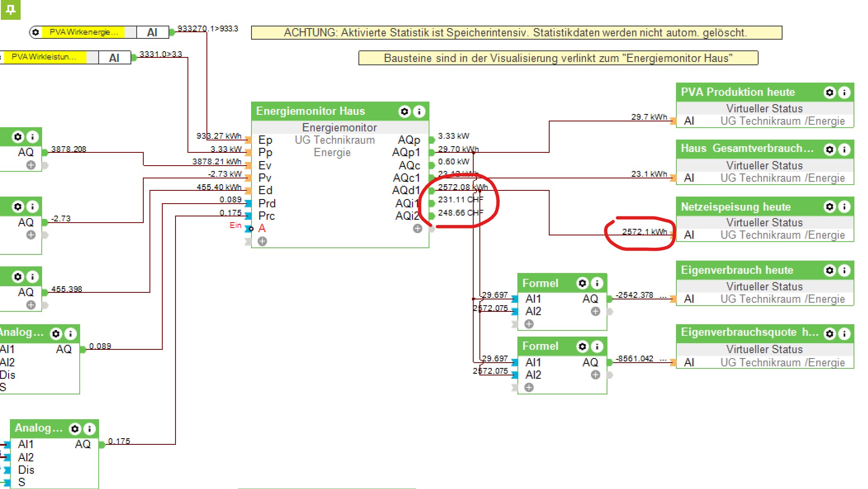This screenshot has width=868, height=489.
Task: Open gear on block outputting 3878.208
Action: pos(18,137)
